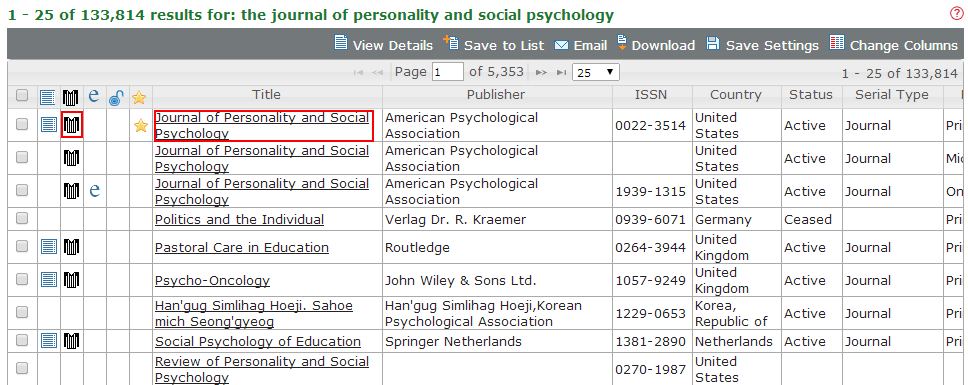Click View Details in toolbar
This screenshot has width=968, height=385.
(x=383, y=44)
